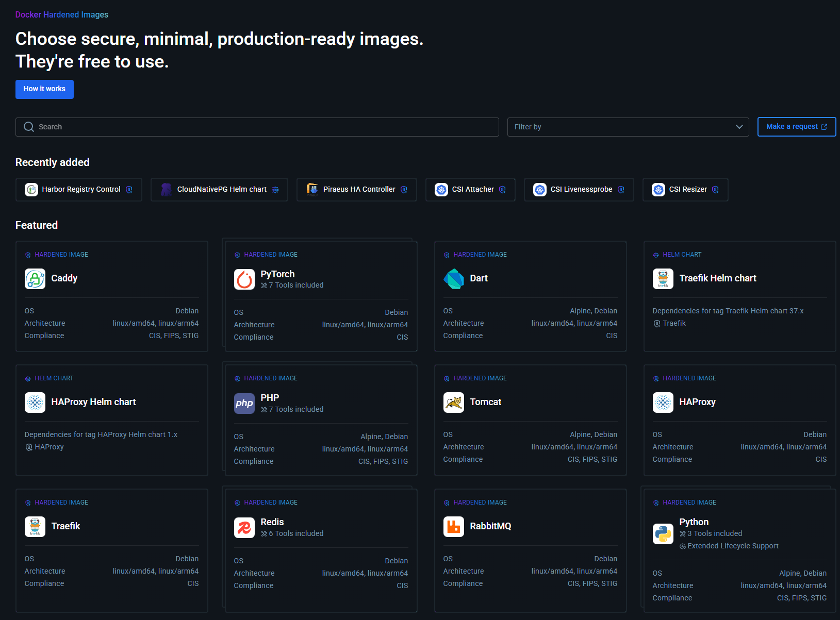The image size is (840, 620).
Task: Click the Traefik Helm chart logo icon
Action: (x=663, y=279)
